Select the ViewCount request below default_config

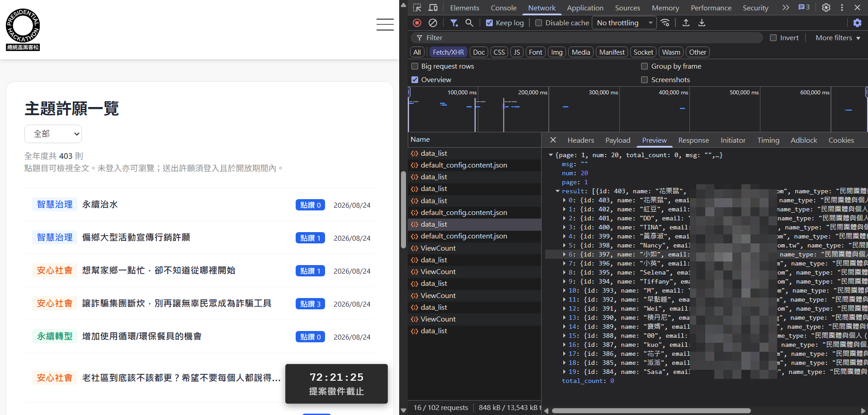pyautogui.click(x=474, y=248)
